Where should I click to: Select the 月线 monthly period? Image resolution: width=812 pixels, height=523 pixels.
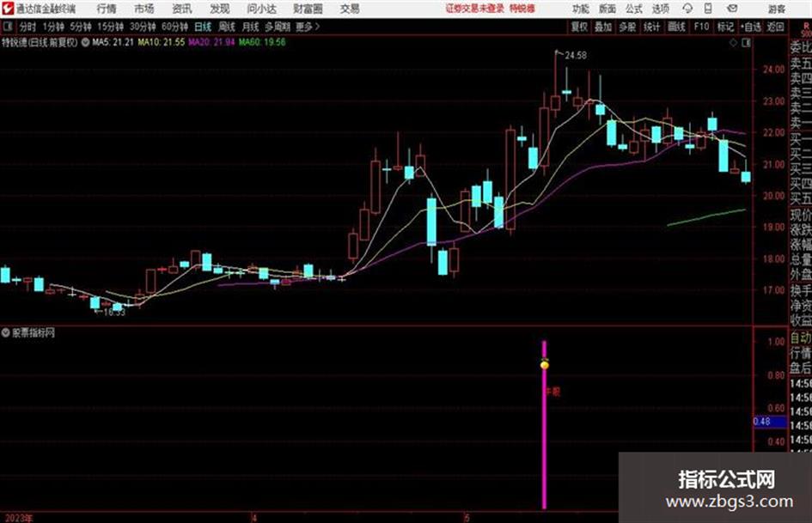click(251, 27)
